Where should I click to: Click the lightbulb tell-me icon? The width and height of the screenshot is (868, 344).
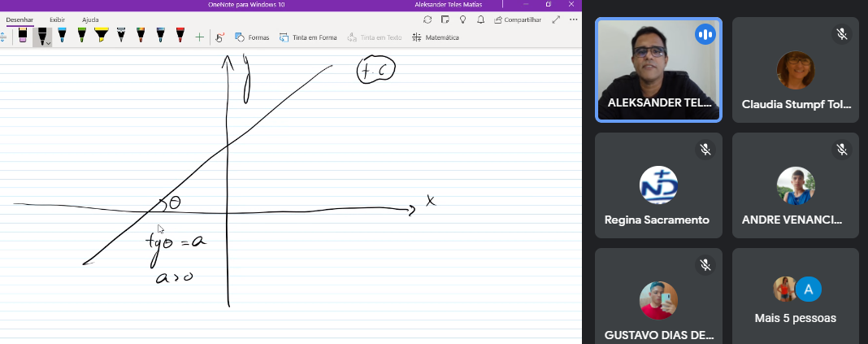pyautogui.click(x=462, y=20)
